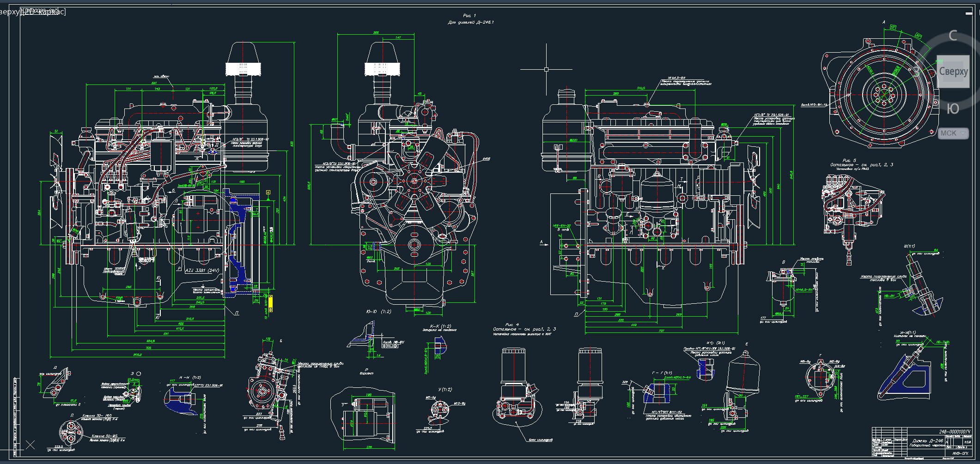This screenshot has height=464, width=980.
Task: Click the viewport minimize dash icon at top-right
Action: click(x=969, y=13)
